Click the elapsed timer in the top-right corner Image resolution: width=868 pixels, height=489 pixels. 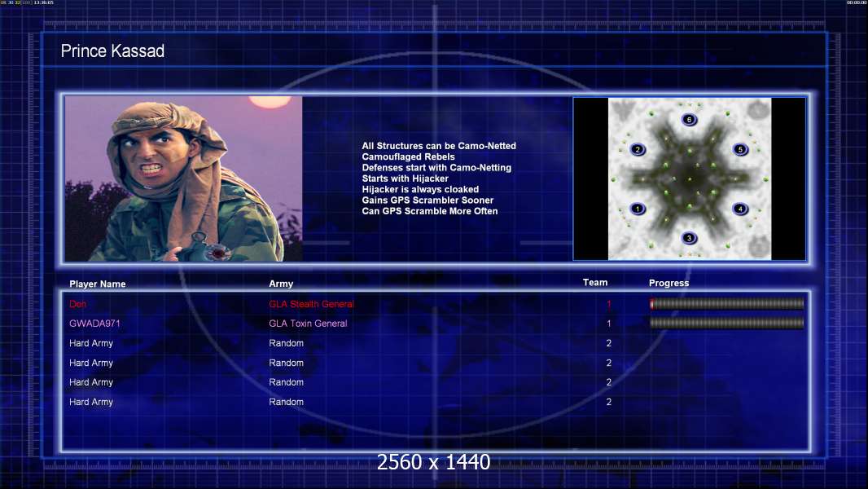tap(856, 2)
